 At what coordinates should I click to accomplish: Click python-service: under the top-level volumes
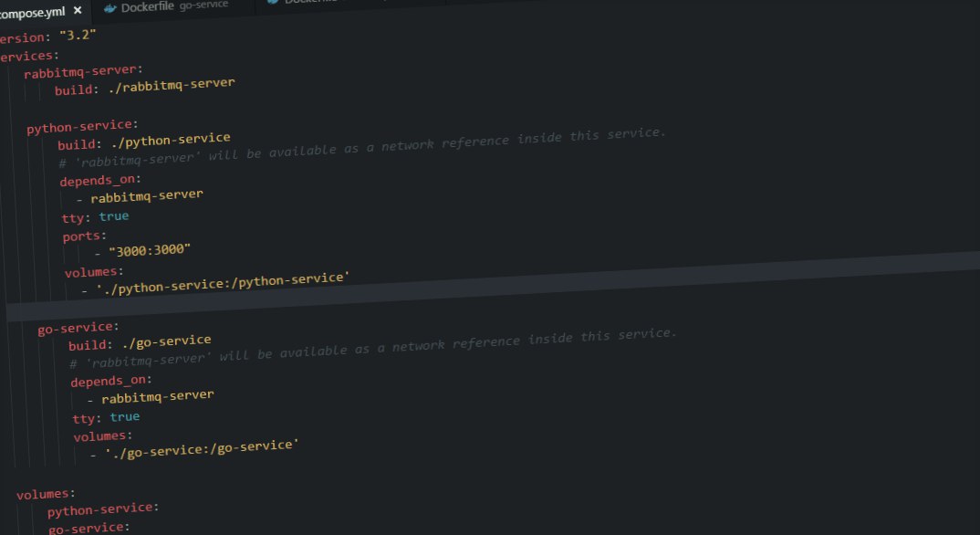[x=103, y=509]
